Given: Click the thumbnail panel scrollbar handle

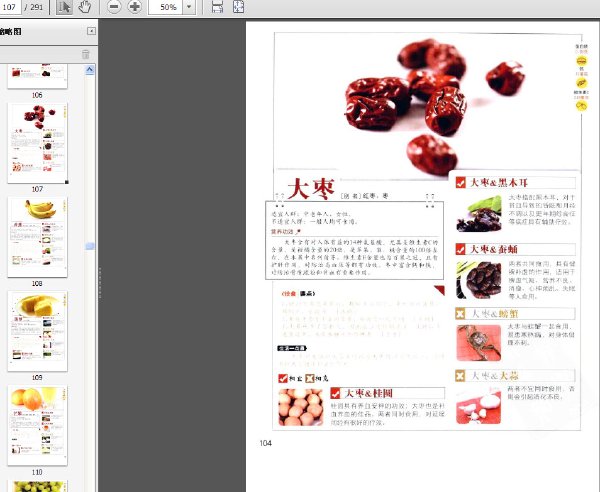Looking at the screenshot, I should point(90,246).
